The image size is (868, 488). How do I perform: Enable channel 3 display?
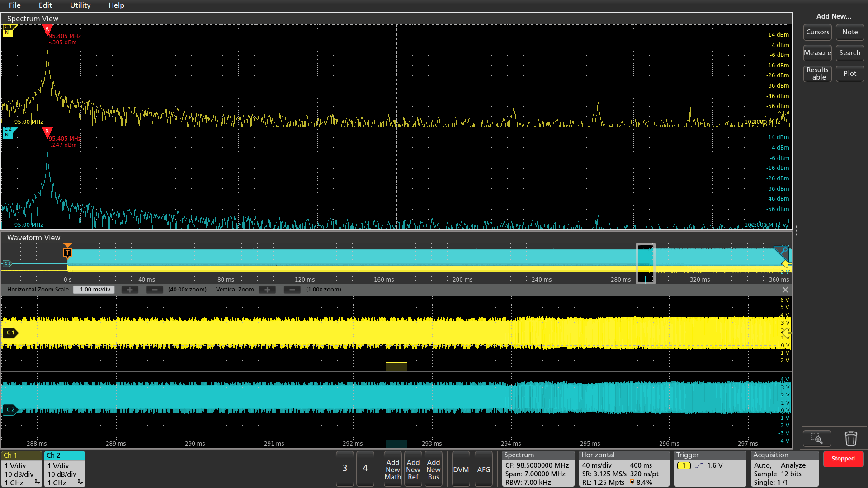(344, 469)
